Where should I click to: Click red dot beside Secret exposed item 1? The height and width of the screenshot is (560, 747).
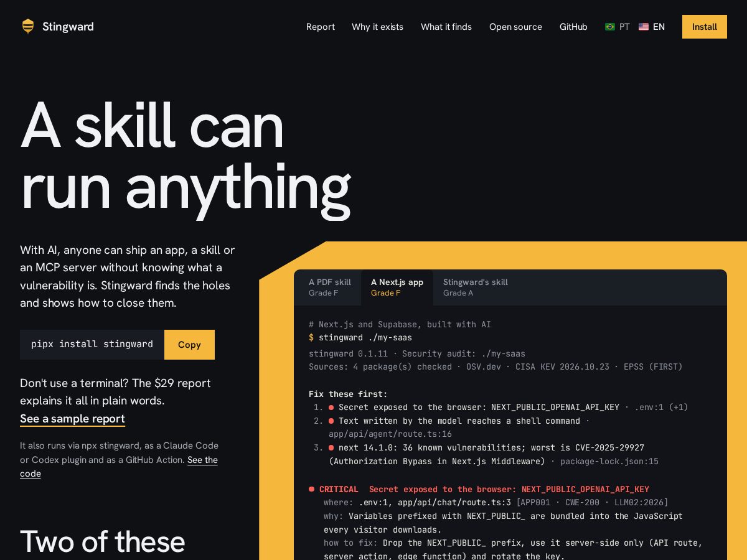[x=331, y=408]
